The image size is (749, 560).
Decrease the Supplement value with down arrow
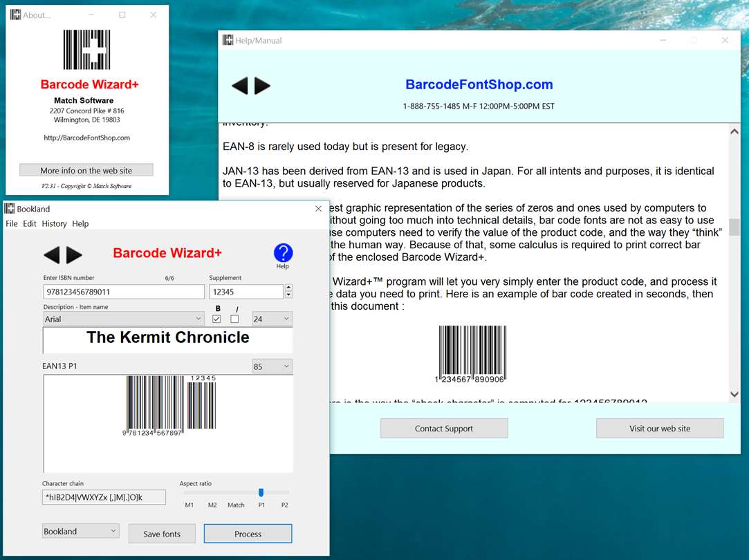tap(288, 295)
